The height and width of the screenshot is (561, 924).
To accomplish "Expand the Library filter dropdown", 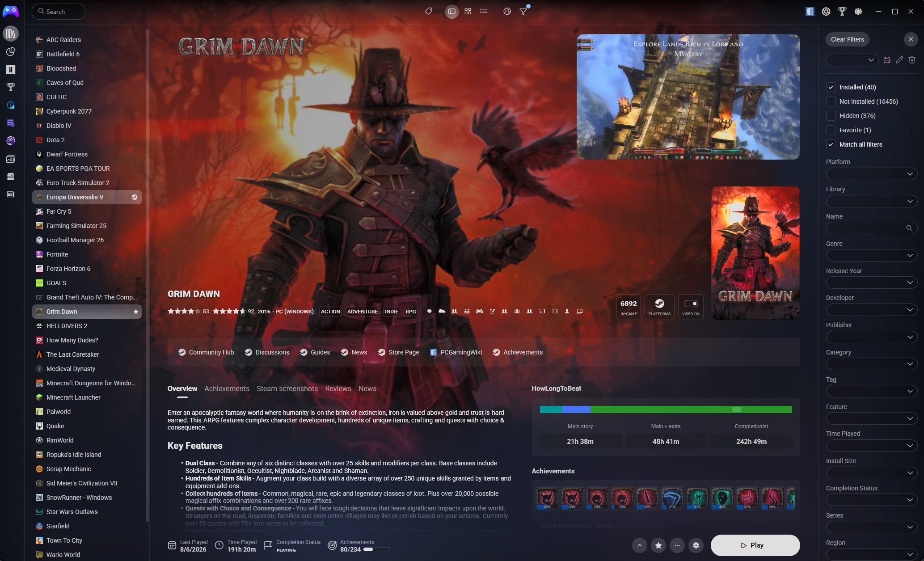I will click(x=872, y=201).
